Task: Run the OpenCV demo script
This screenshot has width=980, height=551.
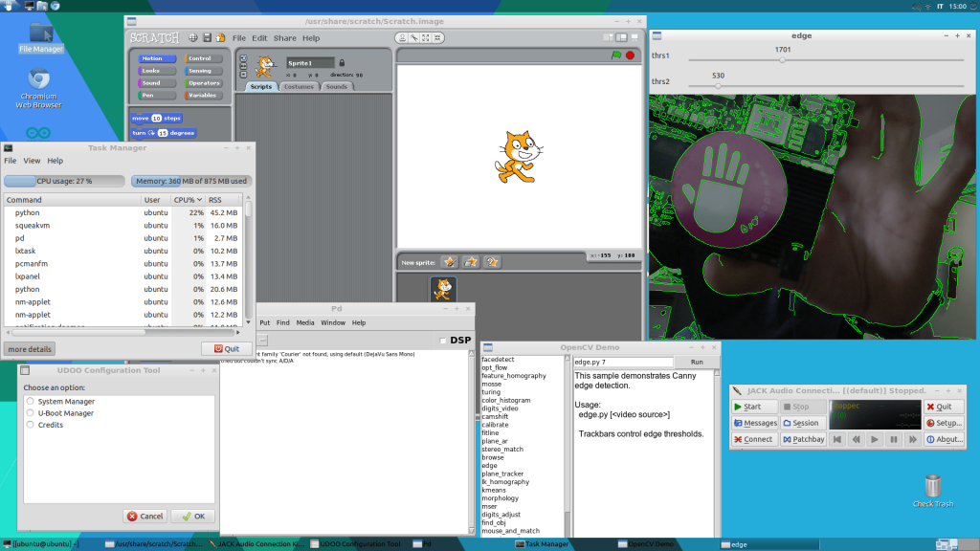Action: click(x=697, y=362)
